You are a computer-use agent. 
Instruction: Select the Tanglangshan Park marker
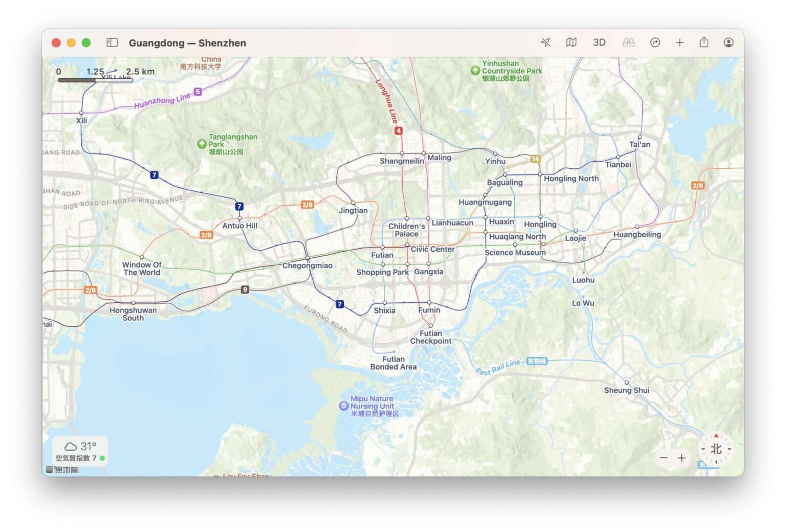(202, 144)
